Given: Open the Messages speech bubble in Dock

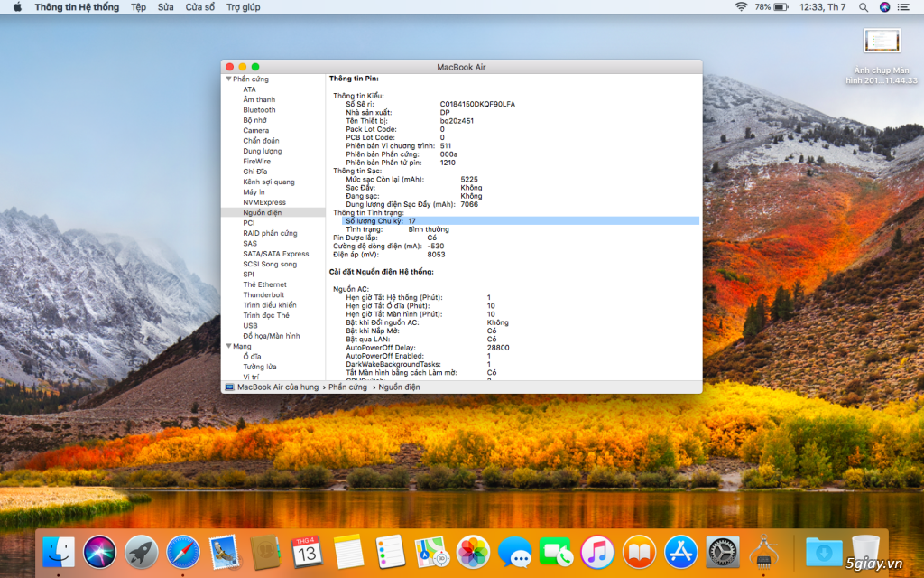Looking at the screenshot, I should pos(514,552).
